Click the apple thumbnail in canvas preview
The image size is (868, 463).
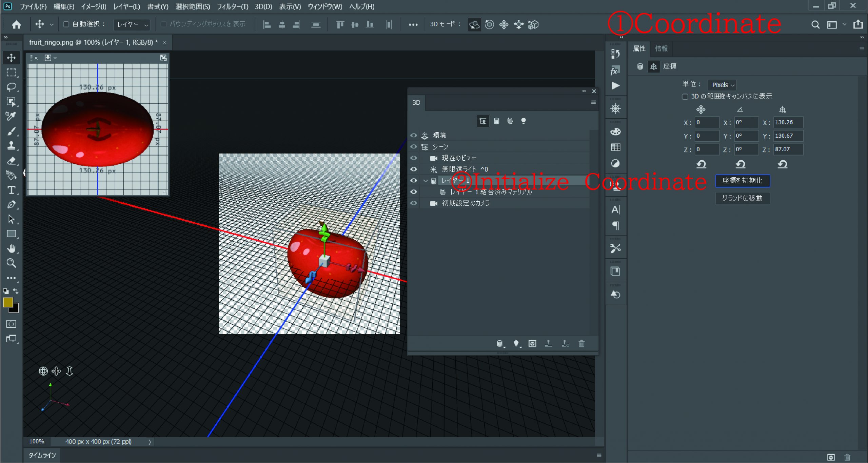point(98,129)
